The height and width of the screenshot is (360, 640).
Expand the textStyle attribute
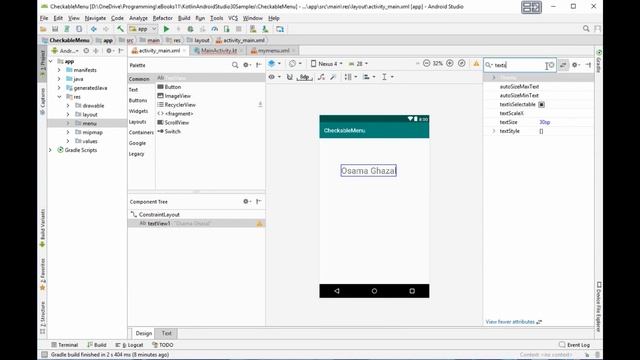pos(494,131)
